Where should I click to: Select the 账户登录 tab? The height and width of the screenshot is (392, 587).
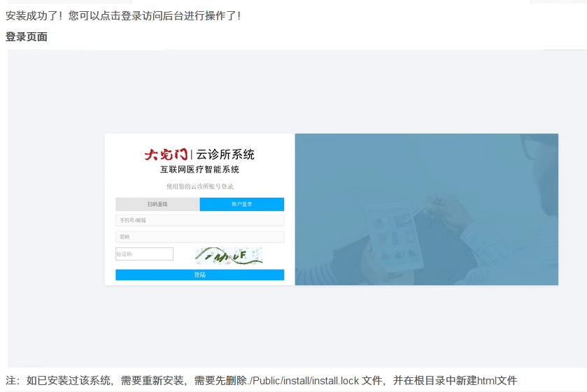[x=242, y=204]
